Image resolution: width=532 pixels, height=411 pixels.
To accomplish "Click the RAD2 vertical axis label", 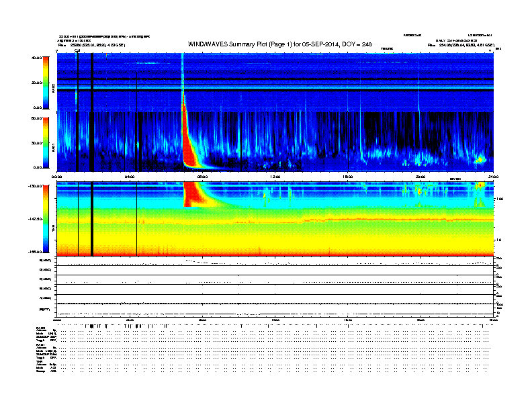I will 53,88.
